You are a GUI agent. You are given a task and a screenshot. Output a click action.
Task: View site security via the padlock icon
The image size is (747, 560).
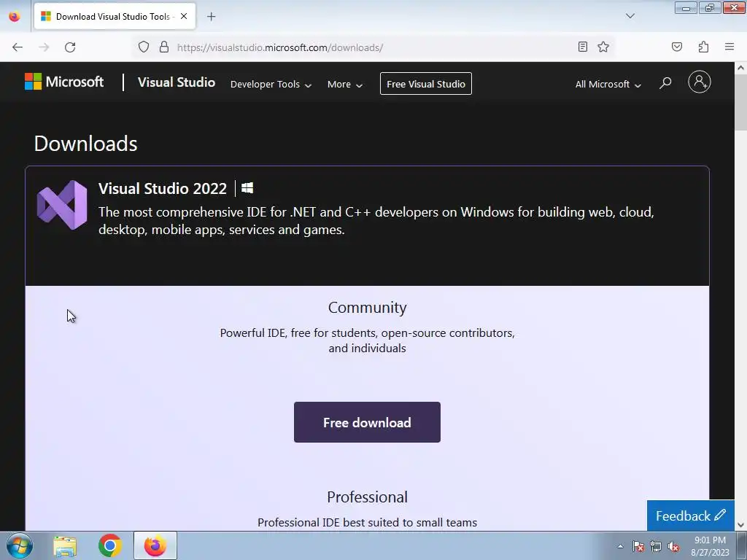pos(164,47)
